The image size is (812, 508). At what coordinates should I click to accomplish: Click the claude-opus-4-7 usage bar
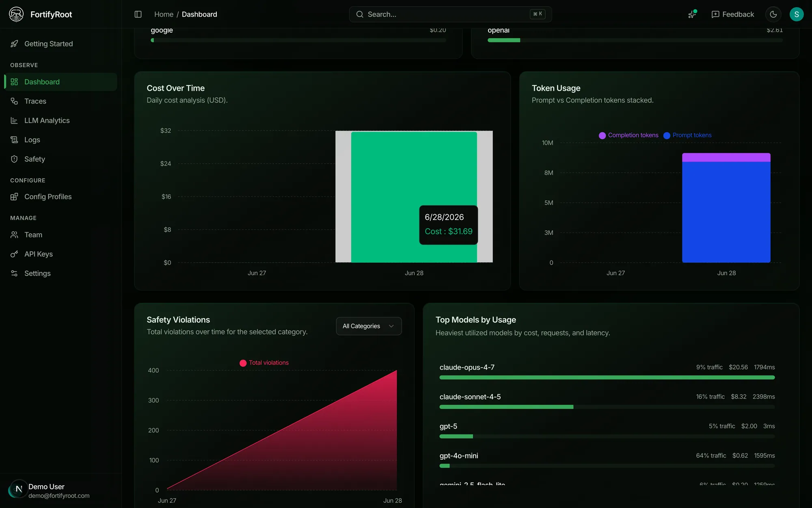pyautogui.click(x=607, y=378)
